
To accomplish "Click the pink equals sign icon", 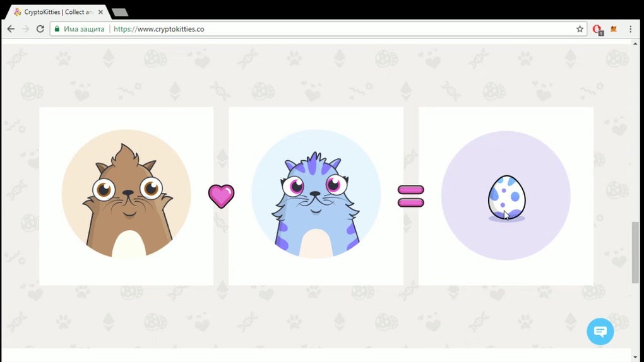I will [x=411, y=196].
